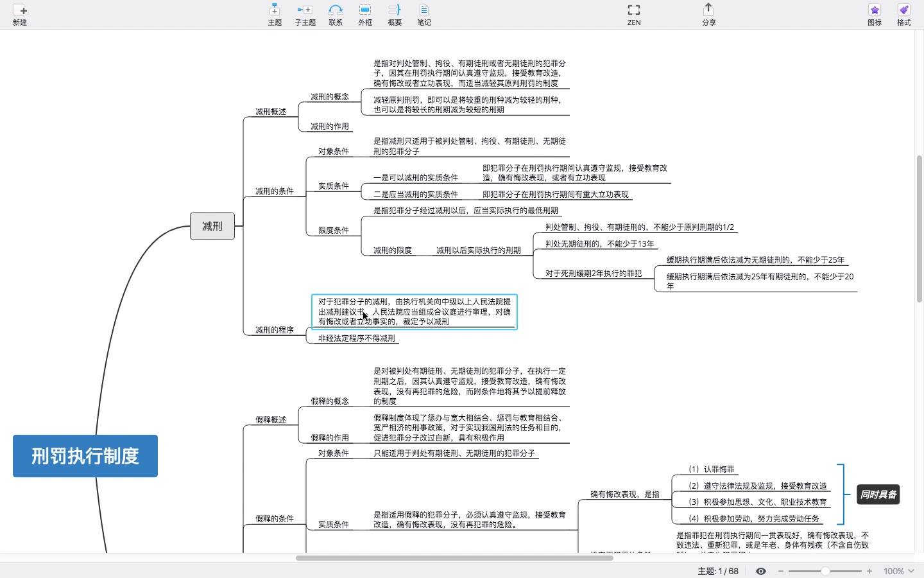
Task: Select the (1)认罪悔罪 node
Action: [x=712, y=469]
